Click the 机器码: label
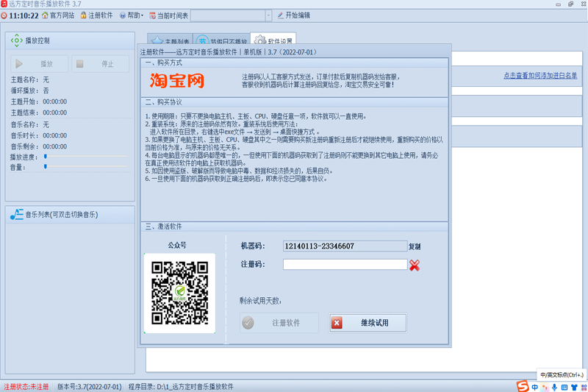588x392 pixels. 253,246
